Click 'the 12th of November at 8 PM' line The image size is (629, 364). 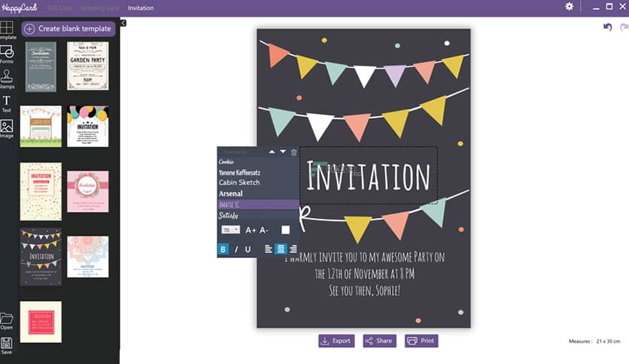click(365, 274)
